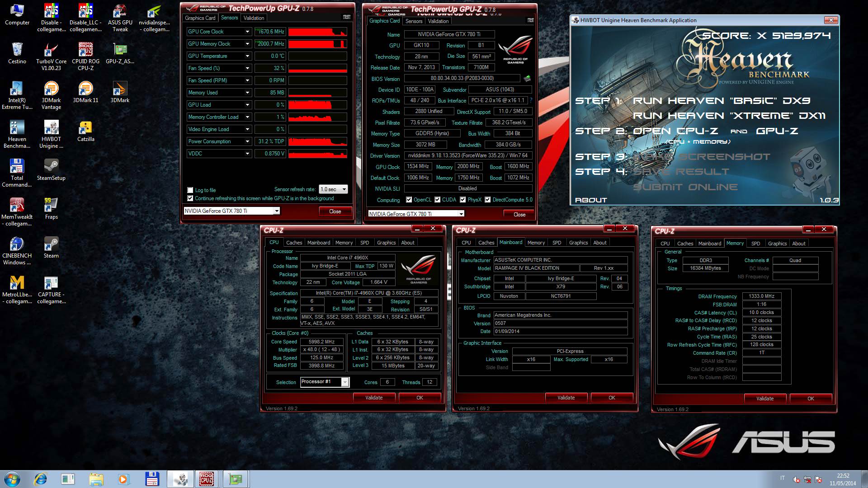Launch Fraps desktop shortcut
Viewport: 868px width, 488px height.
tap(51, 209)
